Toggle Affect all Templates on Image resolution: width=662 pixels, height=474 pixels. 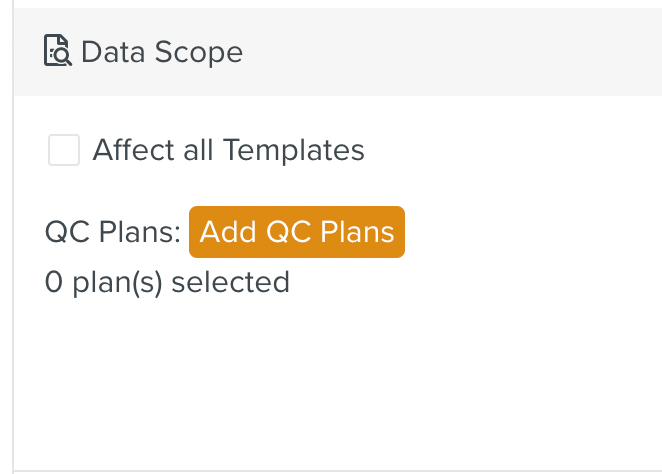64,151
